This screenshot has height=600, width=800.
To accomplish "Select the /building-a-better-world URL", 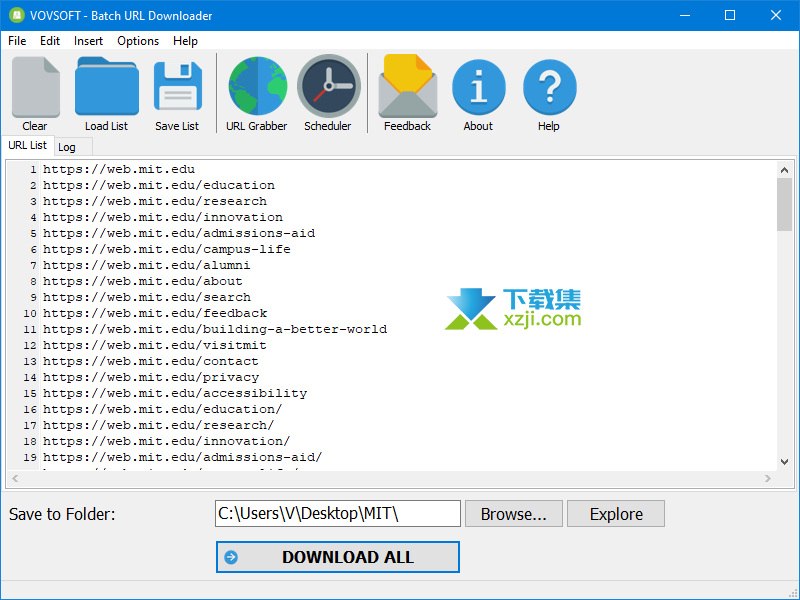I will pos(215,329).
